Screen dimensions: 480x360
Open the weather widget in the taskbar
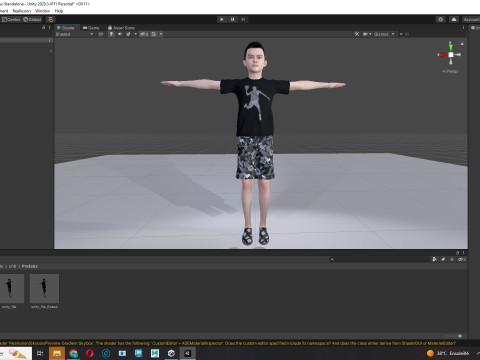[448, 353]
